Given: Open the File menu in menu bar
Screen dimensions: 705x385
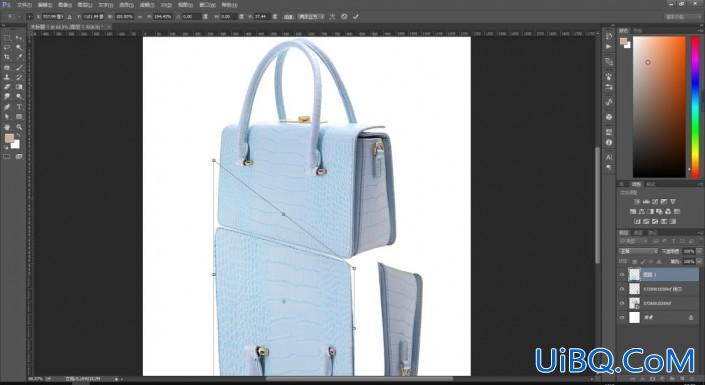Looking at the screenshot, I should pyautogui.click(x=24, y=5).
